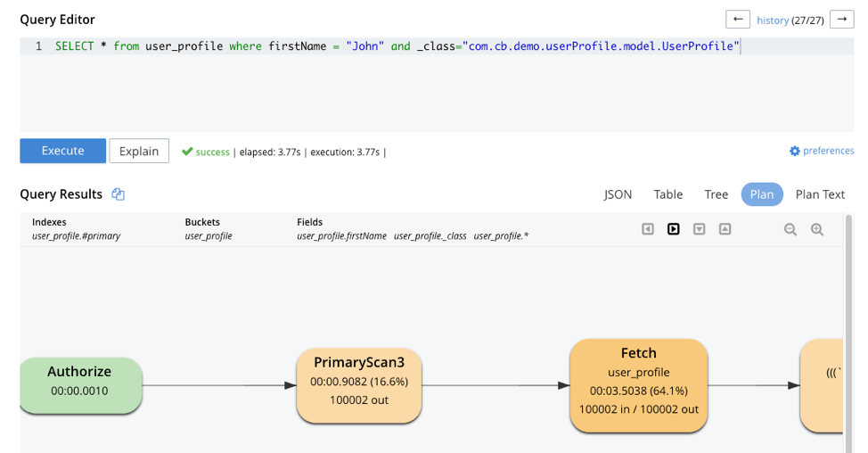Show the Plan Text view
The width and height of the screenshot is (868, 453).
820,194
